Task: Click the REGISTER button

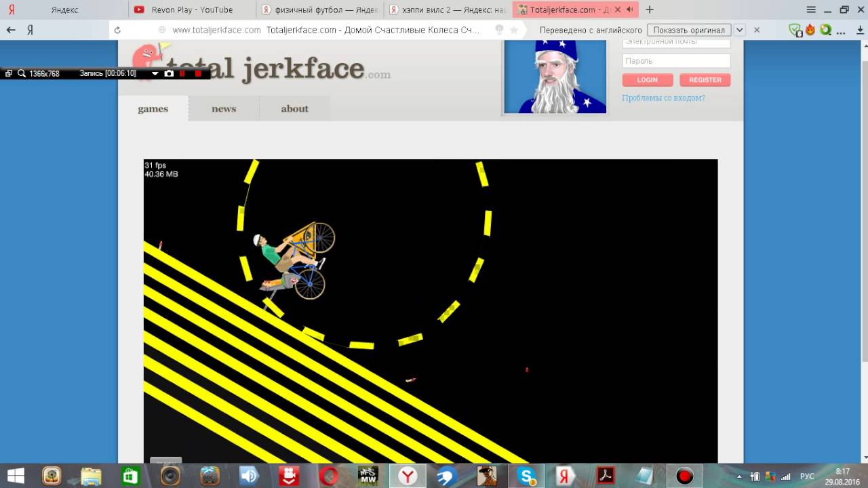Action: [x=705, y=80]
